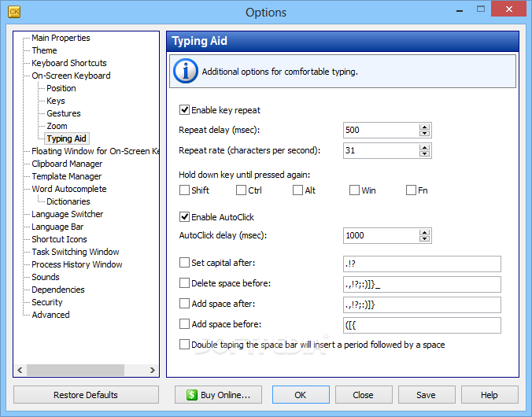Click the Delete space before text field

pyautogui.click(x=422, y=284)
